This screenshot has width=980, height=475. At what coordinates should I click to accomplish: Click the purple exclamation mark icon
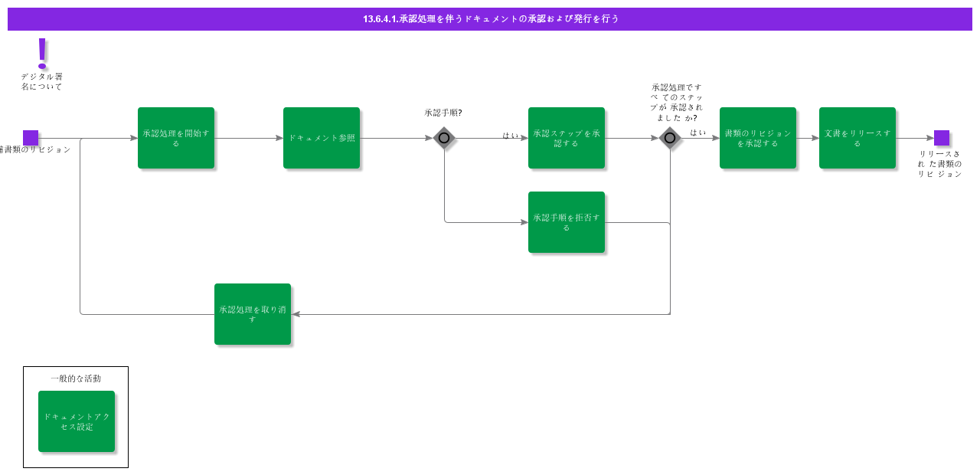(x=42, y=54)
